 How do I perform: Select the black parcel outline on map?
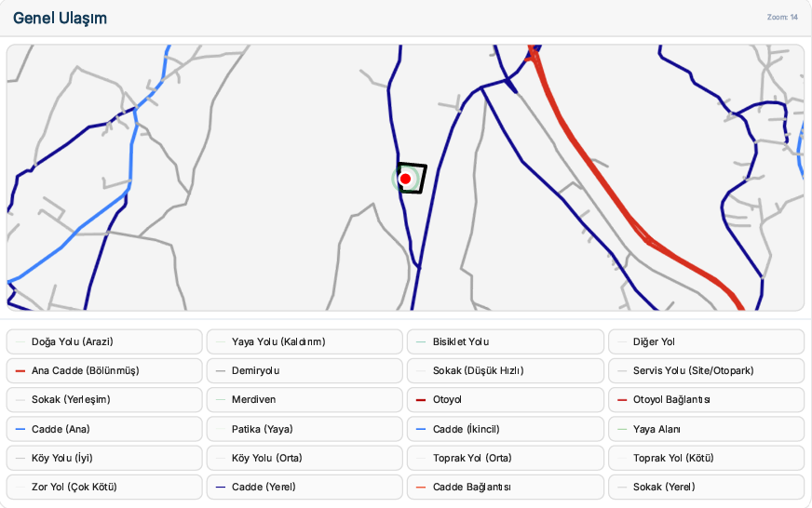413,179
